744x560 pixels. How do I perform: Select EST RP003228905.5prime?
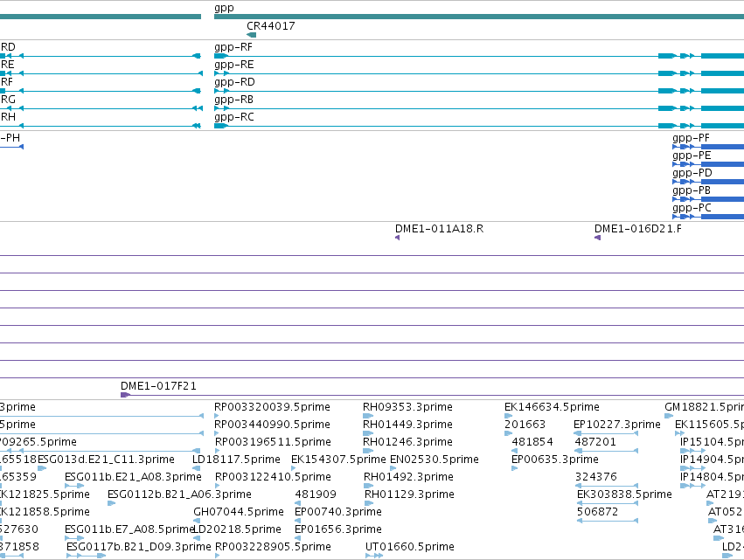[x=273, y=547]
